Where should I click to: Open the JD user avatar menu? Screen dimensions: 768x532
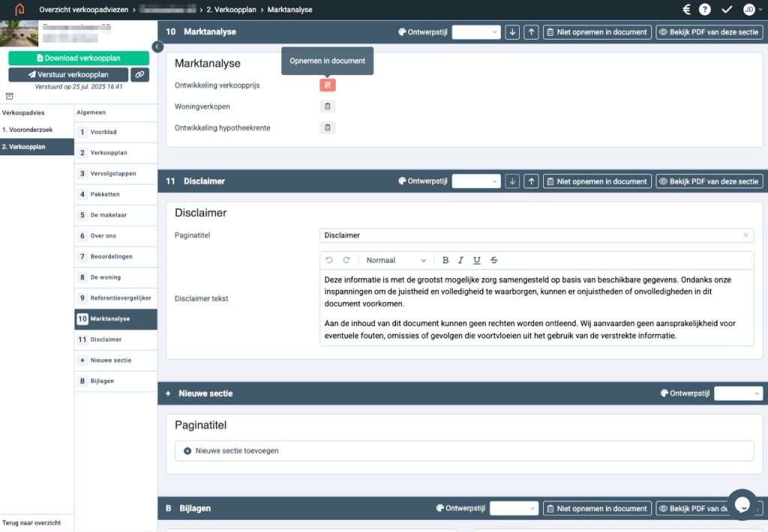(x=751, y=9)
